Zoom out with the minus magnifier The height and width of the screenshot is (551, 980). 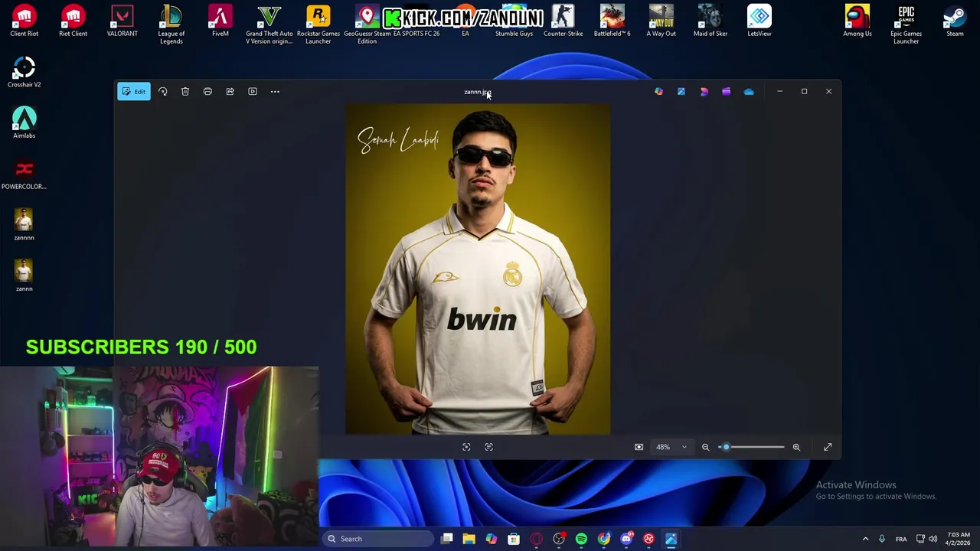705,447
